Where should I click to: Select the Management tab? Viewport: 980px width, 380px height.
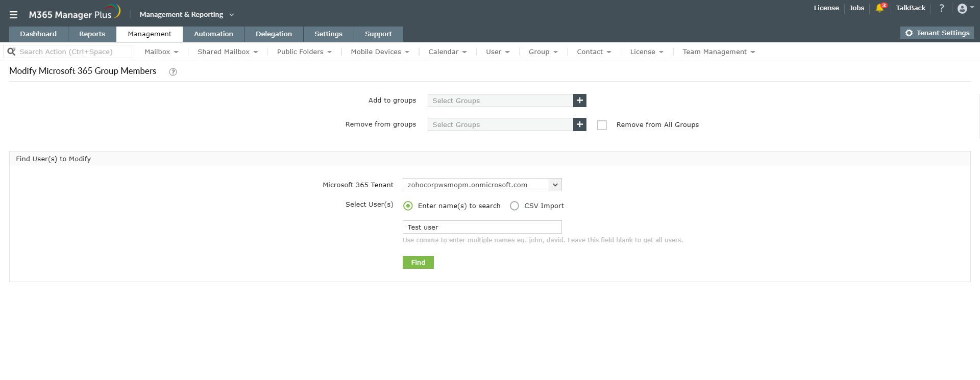(150, 34)
